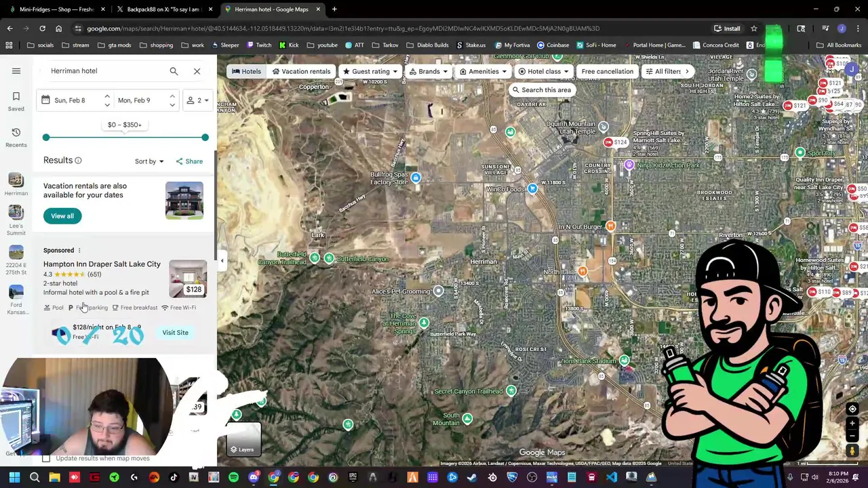Open the Sort by dropdown
Screen dimensions: 868x488
(149, 161)
